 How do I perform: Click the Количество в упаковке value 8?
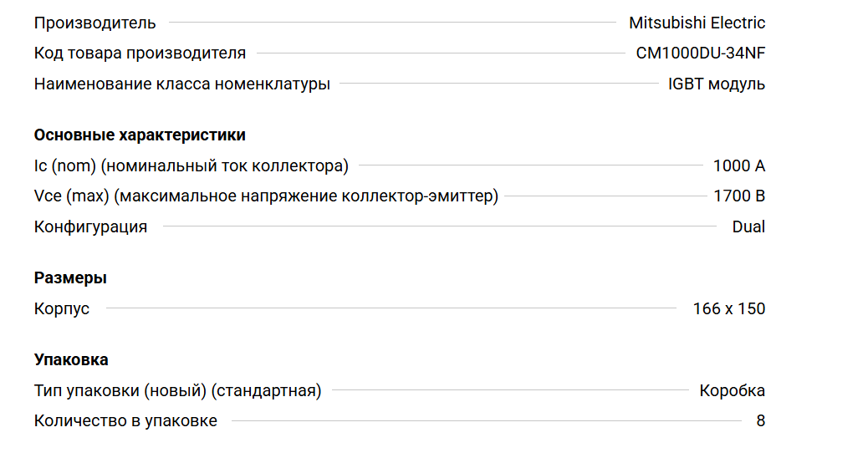click(761, 421)
